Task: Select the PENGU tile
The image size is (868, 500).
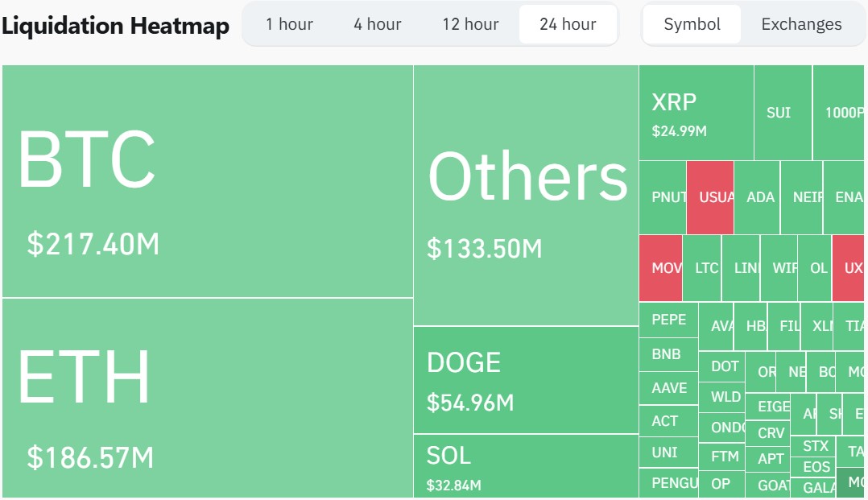Action: 675,482
